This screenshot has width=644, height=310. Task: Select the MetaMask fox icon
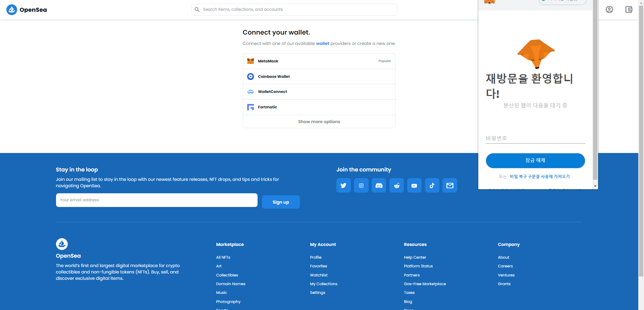pyautogui.click(x=251, y=61)
